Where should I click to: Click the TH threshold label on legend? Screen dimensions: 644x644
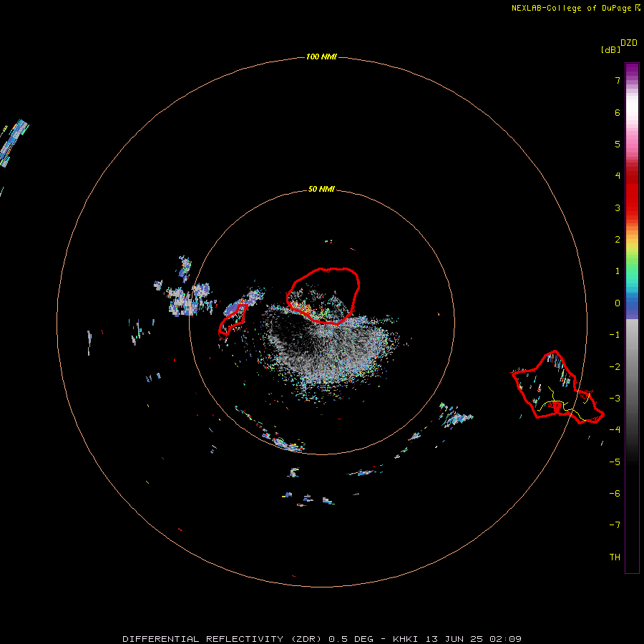(615, 557)
